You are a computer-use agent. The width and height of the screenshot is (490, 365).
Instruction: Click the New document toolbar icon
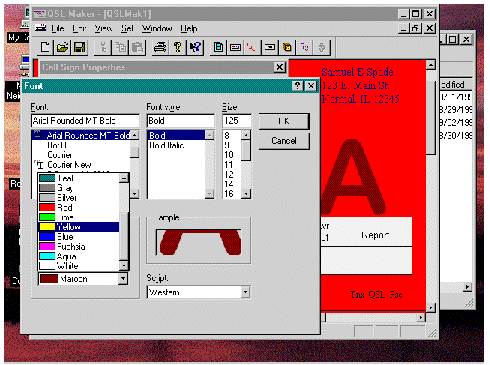pos(45,47)
